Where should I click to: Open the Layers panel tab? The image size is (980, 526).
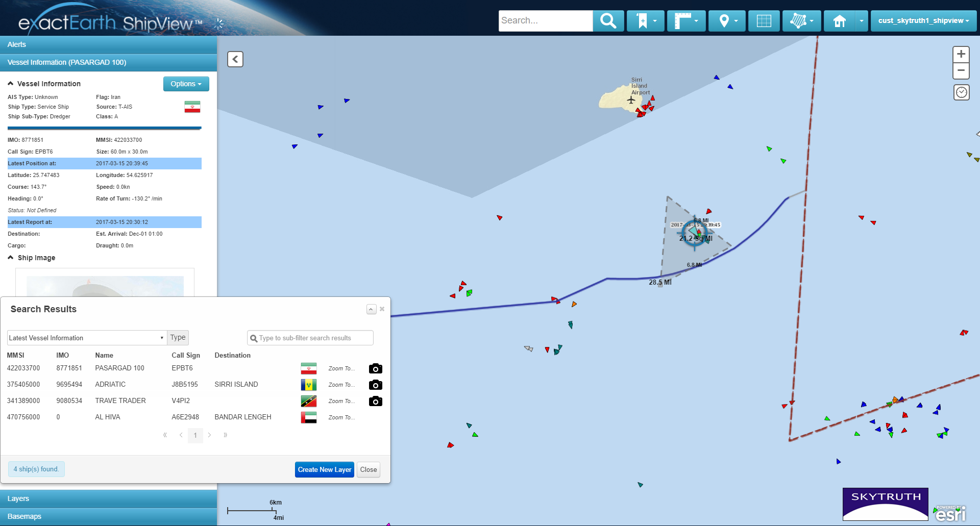[108, 498]
